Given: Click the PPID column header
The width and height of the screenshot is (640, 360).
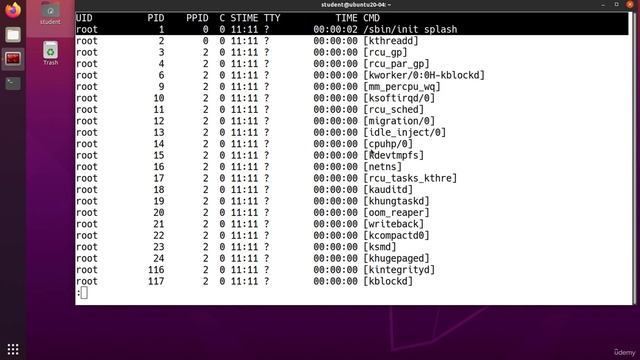Looking at the screenshot, I should point(198,18).
